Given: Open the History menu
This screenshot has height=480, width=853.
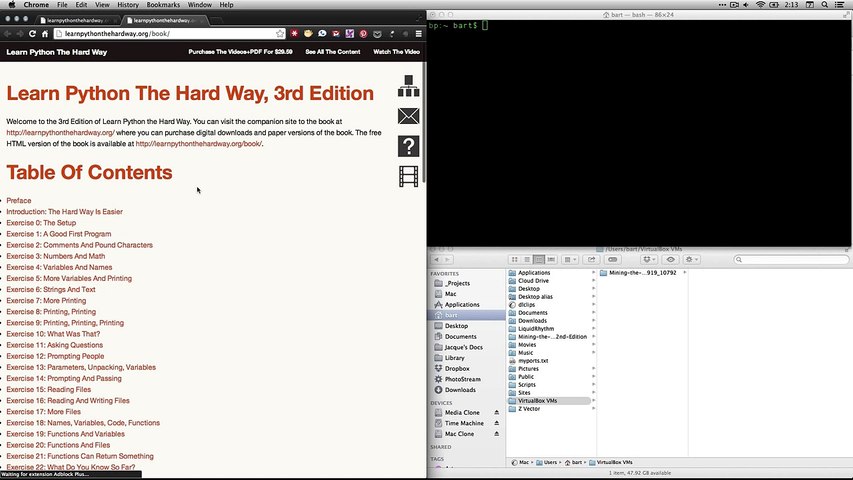Looking at the screenshot, I should [x=128, y=4].
